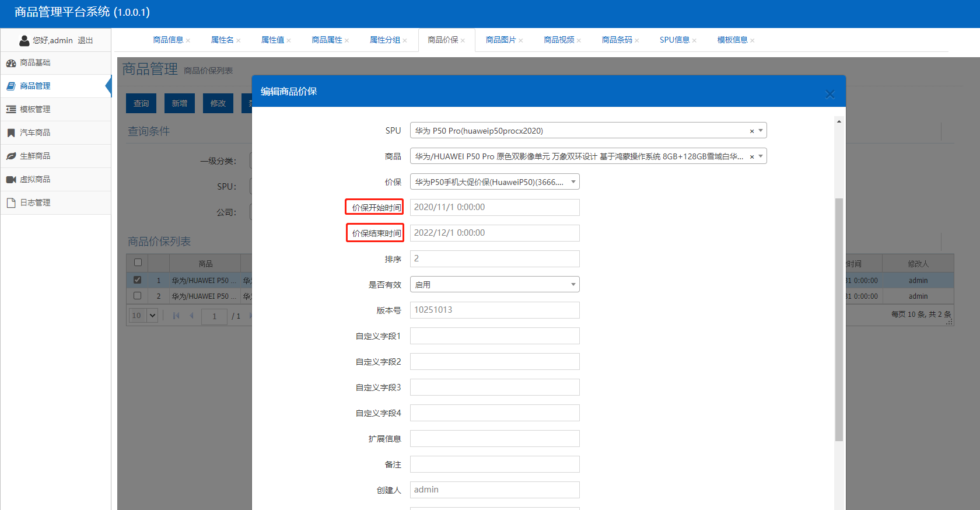
Task: Uncheck the row 1 checkbox
Action: tap(137, 280)
